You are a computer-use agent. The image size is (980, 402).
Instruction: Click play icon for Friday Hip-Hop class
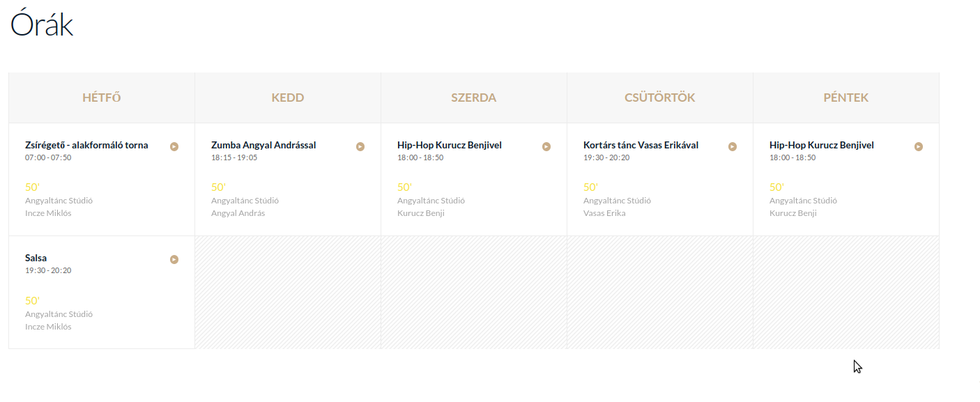point(919,146)
